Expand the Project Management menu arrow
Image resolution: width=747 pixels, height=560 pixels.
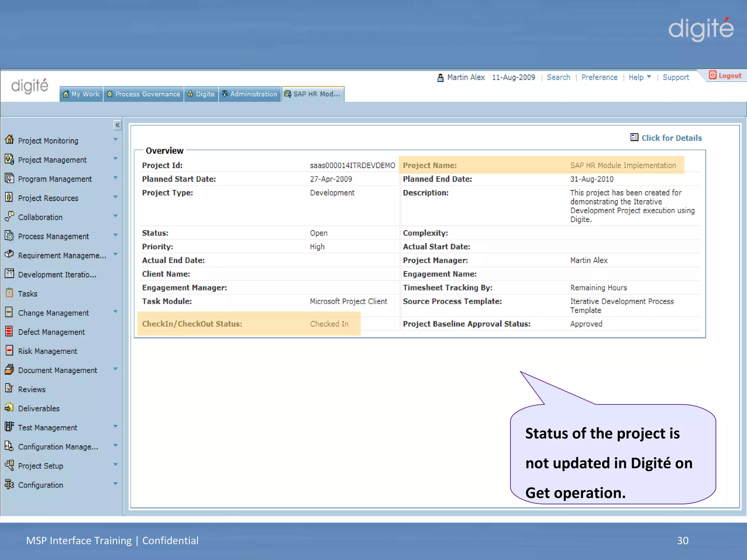click(115, 159)
